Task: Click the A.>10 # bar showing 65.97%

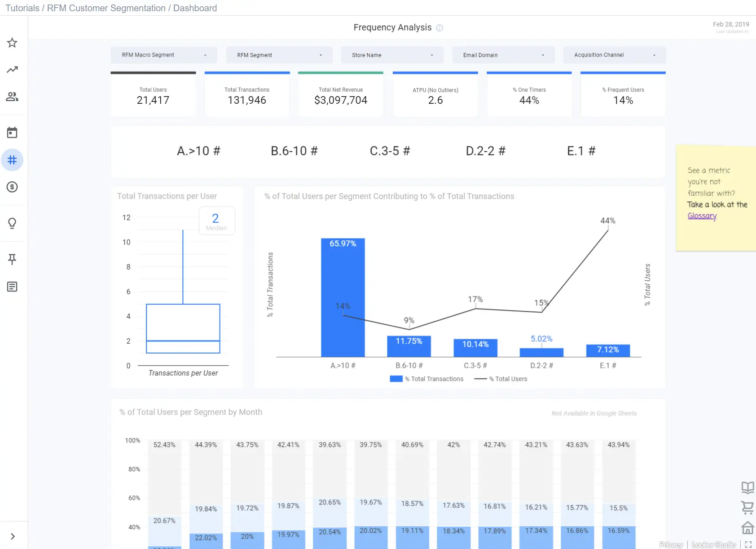Action: (343, 297)
